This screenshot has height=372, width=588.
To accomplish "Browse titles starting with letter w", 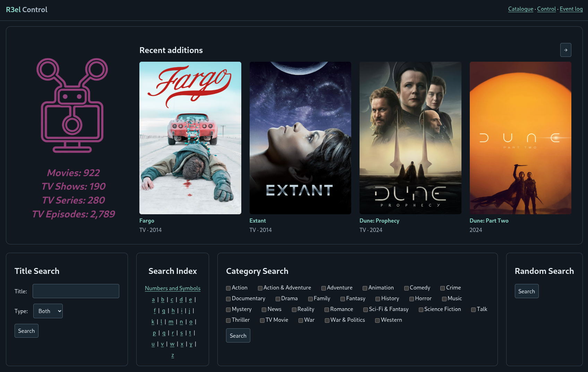I will 172,344.
